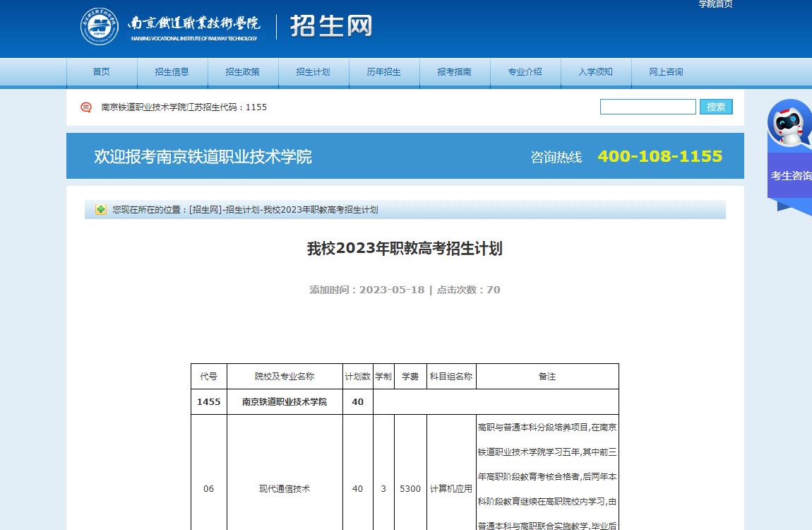Click the 搜索 button
The height and width of the screenshot is (530, 812).
click(x=716, y=107)
